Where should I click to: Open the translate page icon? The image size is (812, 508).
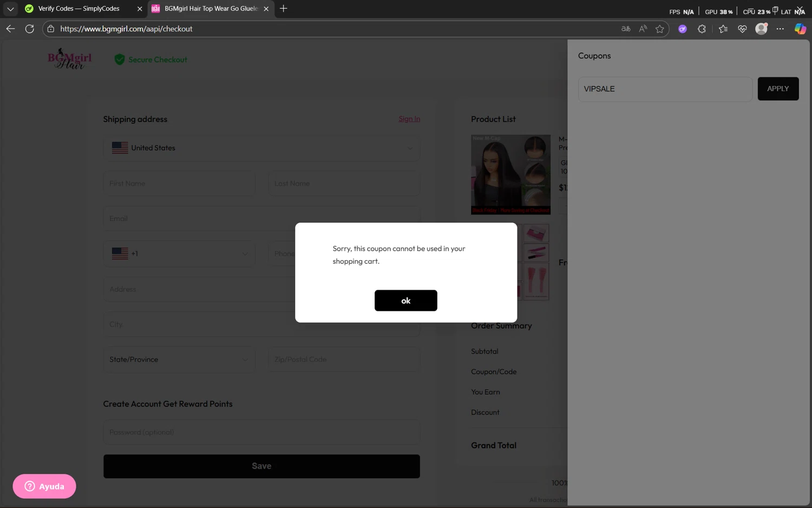(x=626, y=29)
